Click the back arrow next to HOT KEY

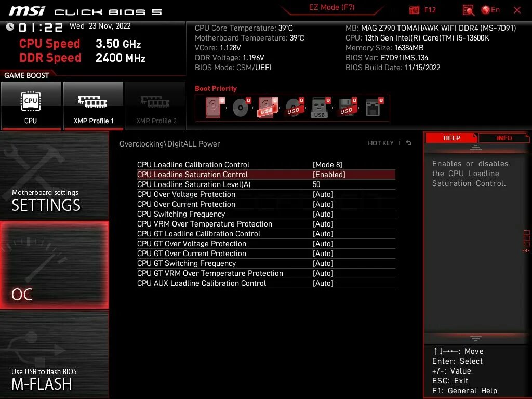409,143
